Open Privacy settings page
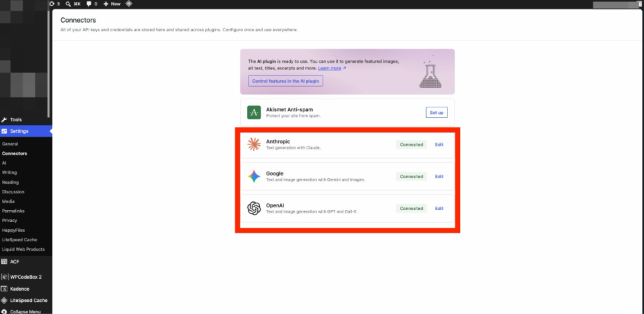Image resolution: width=644 pixels, height=314 pixels. coord(9,221)
